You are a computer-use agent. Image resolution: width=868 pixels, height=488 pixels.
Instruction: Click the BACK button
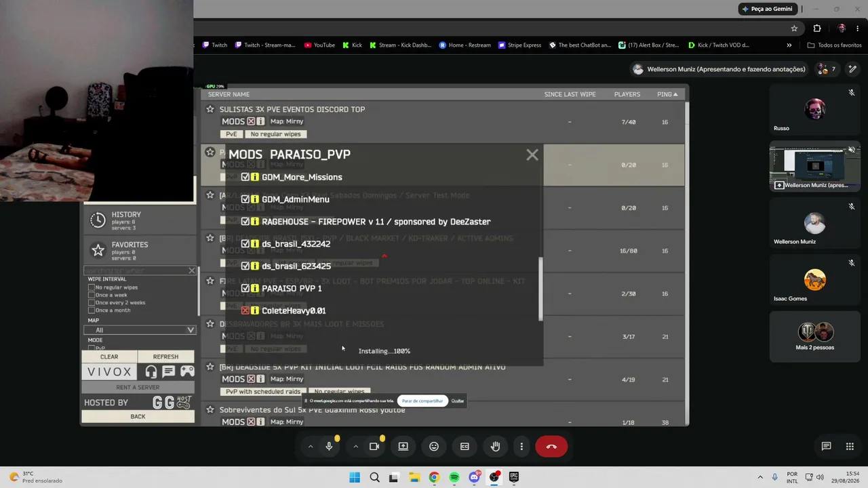[138, 416]
